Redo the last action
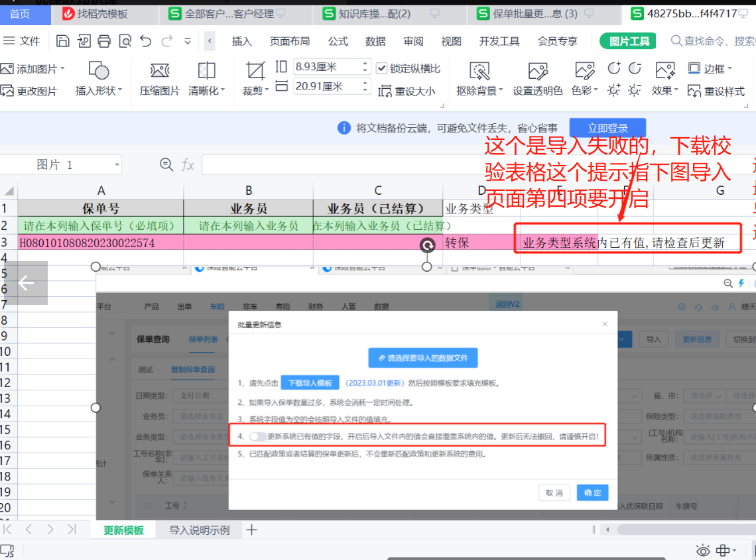Image resolution: width=756 pixels, height=560 pixels. pyautogui.click(x=167, y=41)
